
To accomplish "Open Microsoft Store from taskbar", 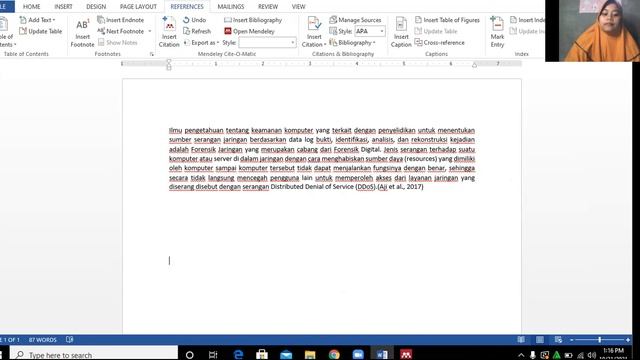I will click(x=262, y=354).
